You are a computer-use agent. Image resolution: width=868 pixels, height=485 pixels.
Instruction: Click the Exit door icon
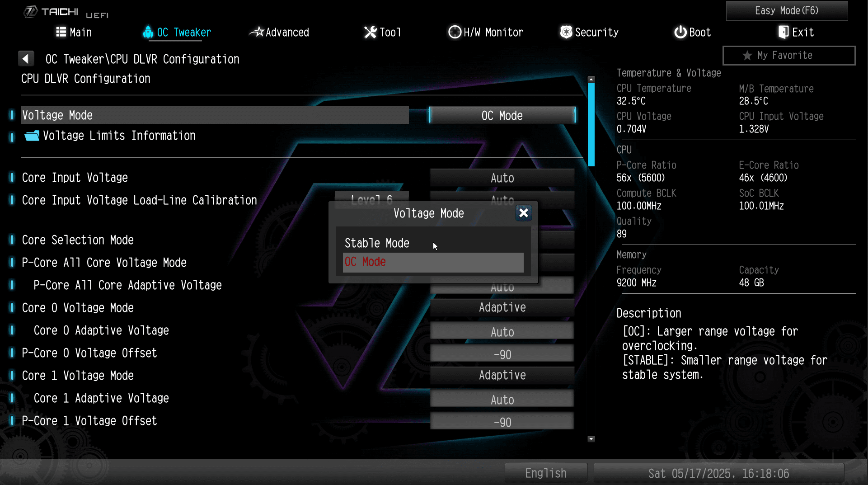[x=783, y=32]
